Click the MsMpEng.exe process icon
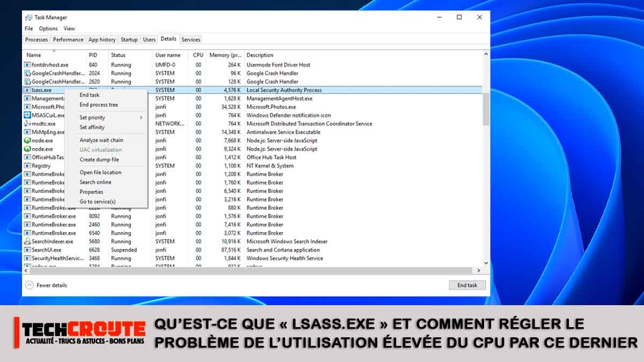 [28, 132]
